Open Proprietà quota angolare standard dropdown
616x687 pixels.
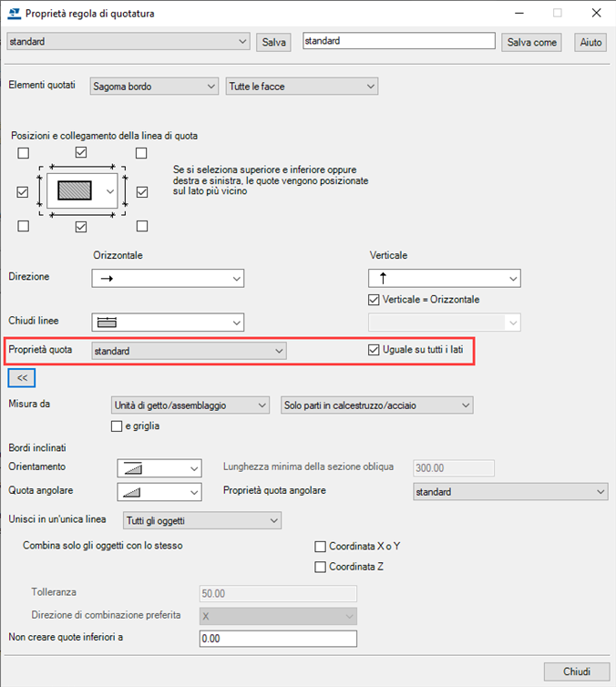tap(510, 492)
